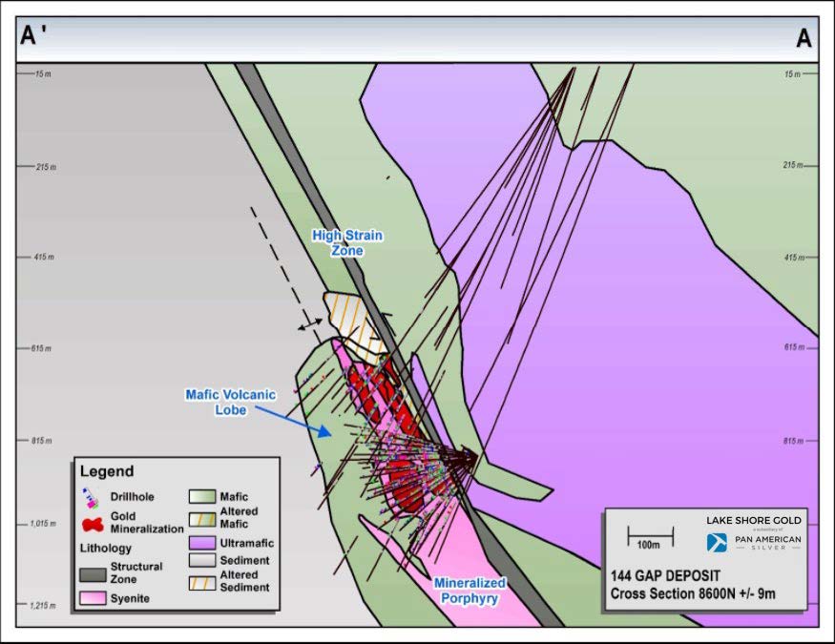Select the black double-headed arrow marker
835x644 pixels.
309,326
